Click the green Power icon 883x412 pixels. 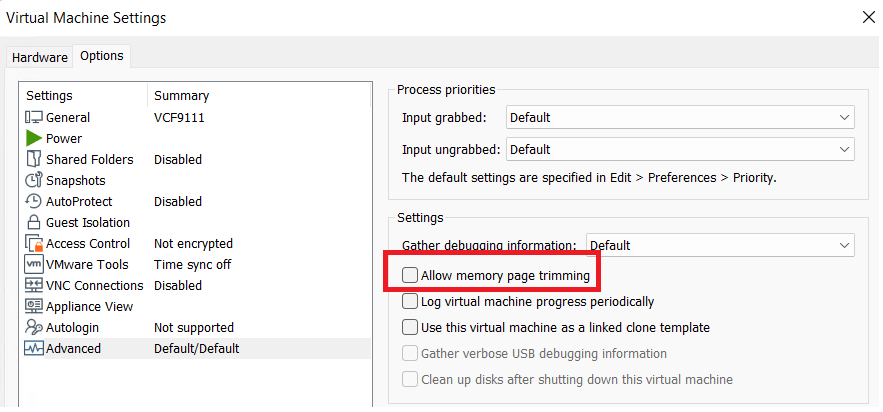coord(33,138)
